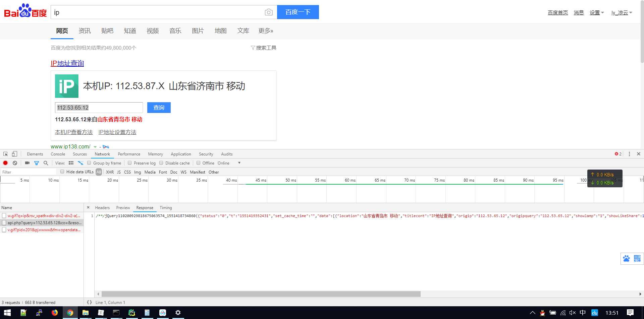Viewport: 644px width, 319px height.
Task: Tick the Offline checkbox
Action: click(199, 163)
